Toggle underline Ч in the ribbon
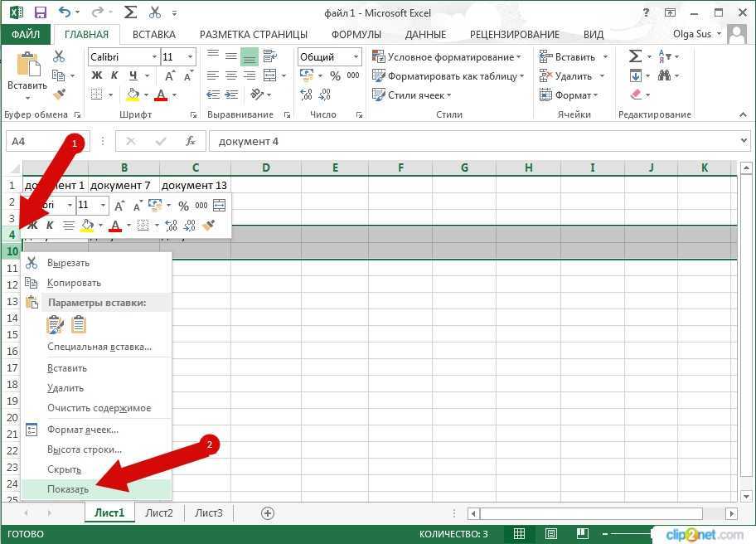This screenshot has height=544, width=756. (x=133, y=75)
